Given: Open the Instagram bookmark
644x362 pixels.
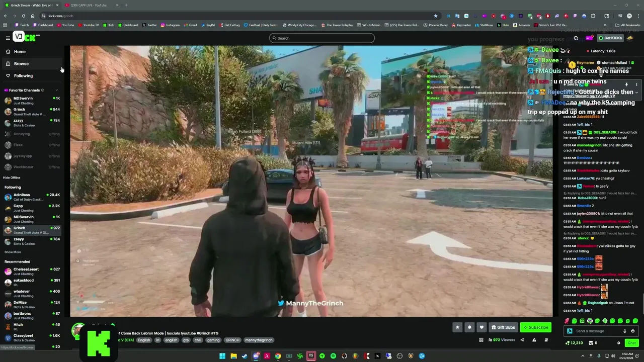Looking at the screenshot, I should coord(170,25).
